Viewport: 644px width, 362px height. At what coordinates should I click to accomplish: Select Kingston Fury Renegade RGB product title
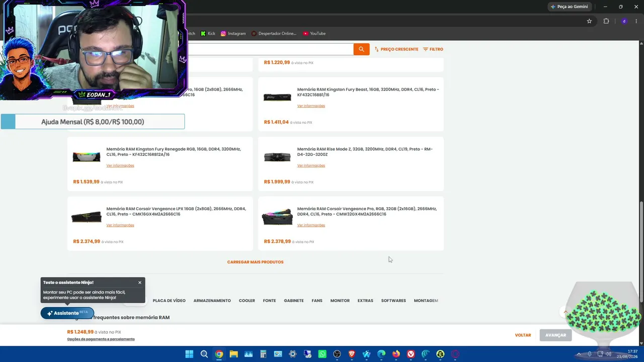tap(174, 152)
